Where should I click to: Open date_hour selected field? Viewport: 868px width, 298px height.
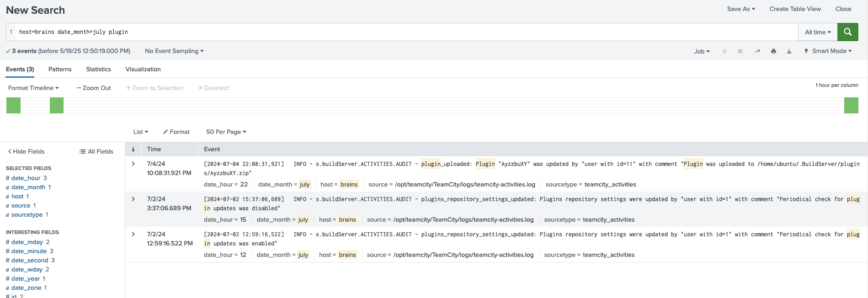(x=26, y=178)
